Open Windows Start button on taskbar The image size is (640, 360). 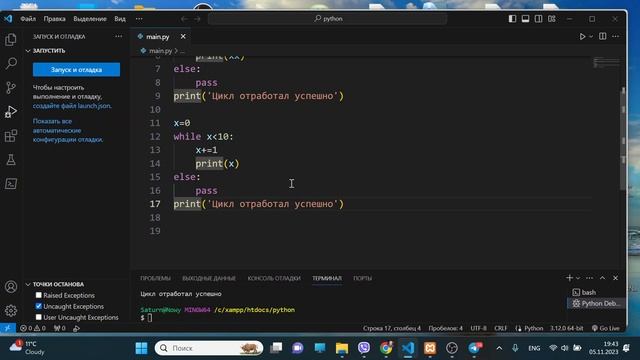[141, 348]
